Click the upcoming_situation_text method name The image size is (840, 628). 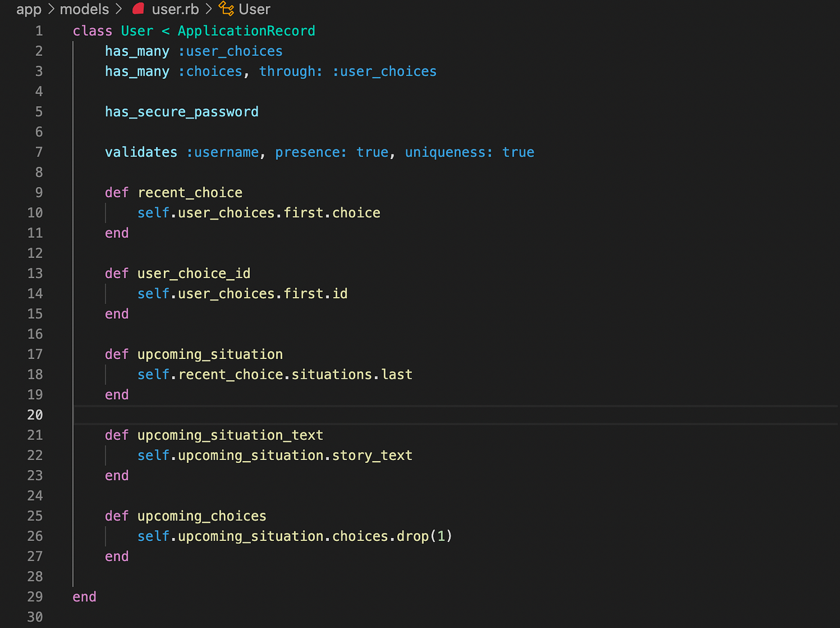coord(230,435)
